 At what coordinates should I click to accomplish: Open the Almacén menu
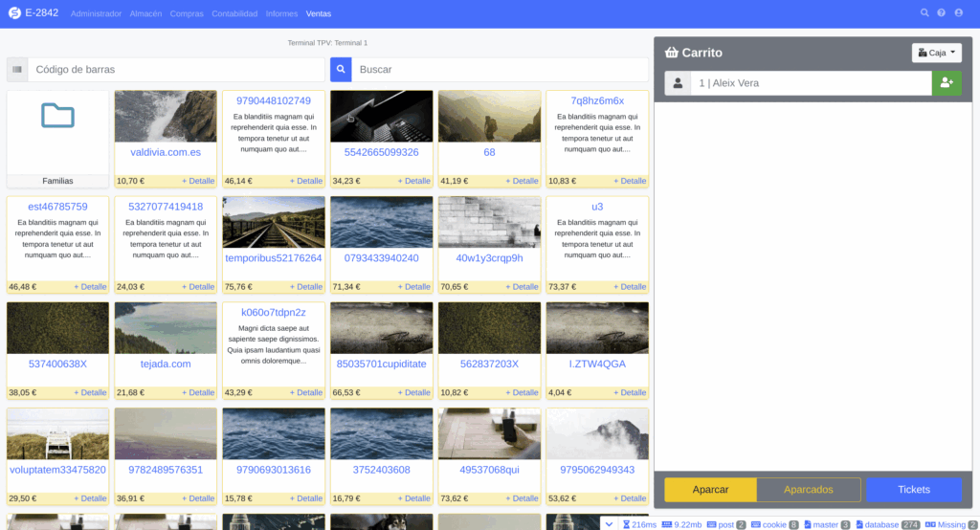point(145,14)
